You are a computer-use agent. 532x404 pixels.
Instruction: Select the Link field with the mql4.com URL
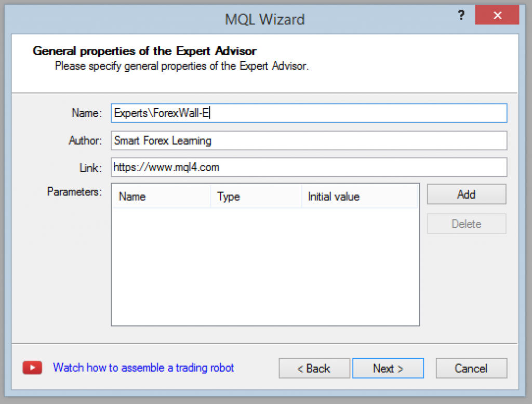pyautogui.click(x=309, y=167)
